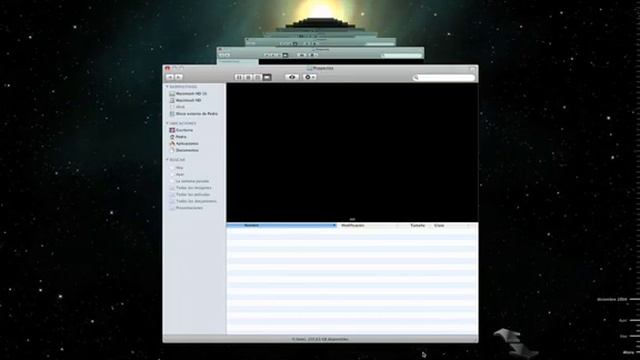Jump to Hoy on the timeline
640x360 pixels.
[623, 336]
